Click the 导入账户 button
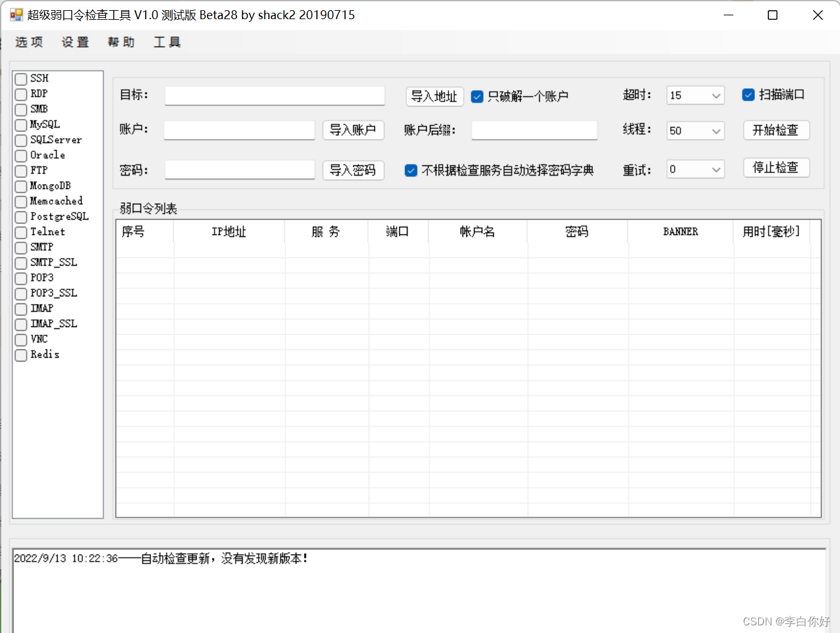Image resolution: width=840 pixels, height=633 pixels. pyautogui.click(x=353, y=130)
